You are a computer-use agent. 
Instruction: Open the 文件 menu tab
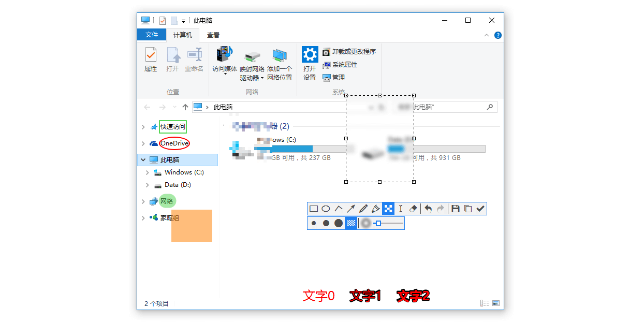pos(152,35)
